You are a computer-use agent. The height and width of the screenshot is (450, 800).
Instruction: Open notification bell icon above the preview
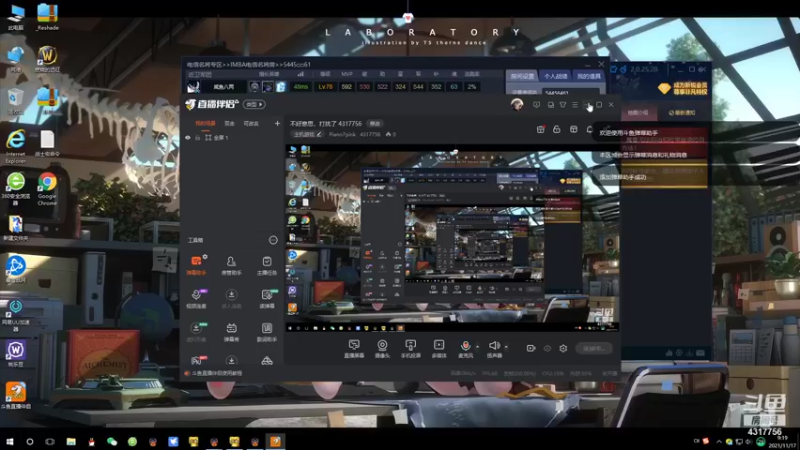(x=589, y=129)
